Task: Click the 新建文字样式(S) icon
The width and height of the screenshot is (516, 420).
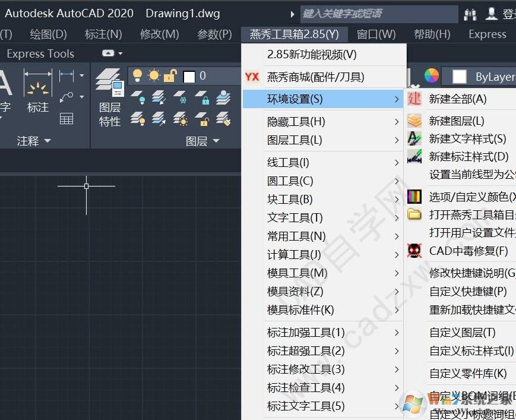Action: 414,138
